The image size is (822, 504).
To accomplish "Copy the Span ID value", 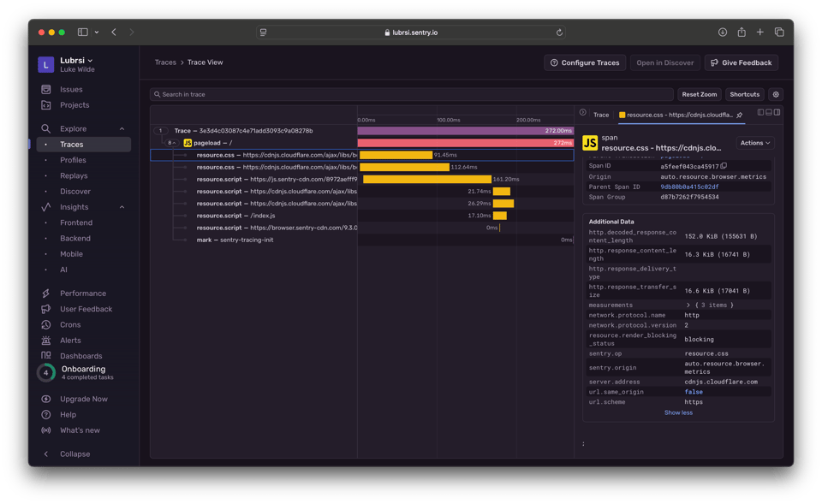I will [724, 166].
